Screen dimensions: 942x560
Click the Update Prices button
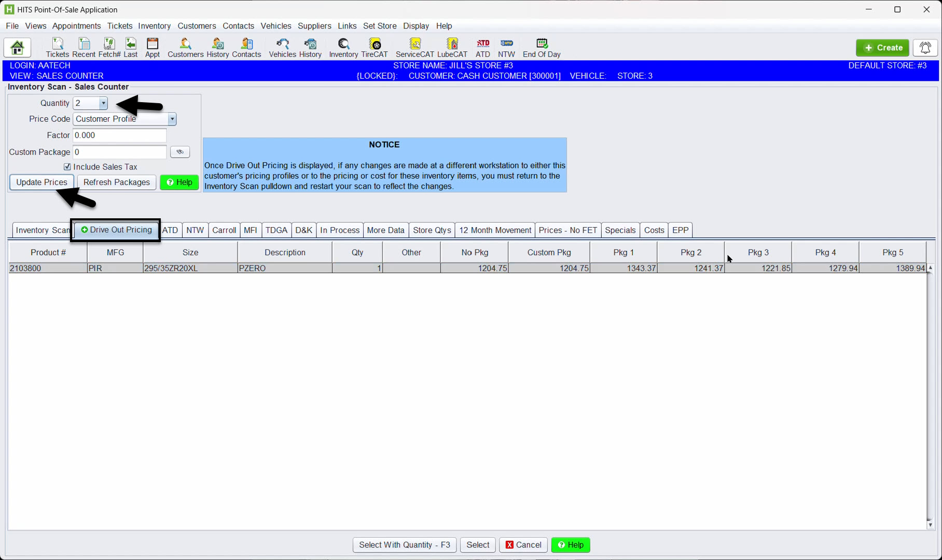(x=41, y=183)
